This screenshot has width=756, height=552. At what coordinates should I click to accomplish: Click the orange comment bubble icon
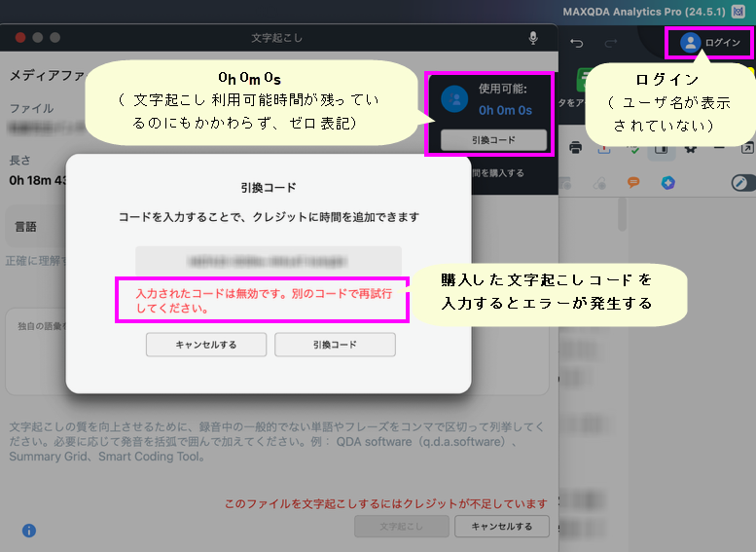[633, 182]
